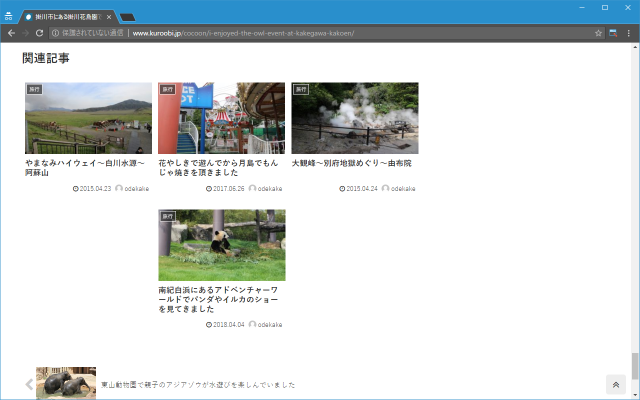Open the panda article thumbnail
Viewport: 640px width, 400px height.
click(x=221, y=245)
